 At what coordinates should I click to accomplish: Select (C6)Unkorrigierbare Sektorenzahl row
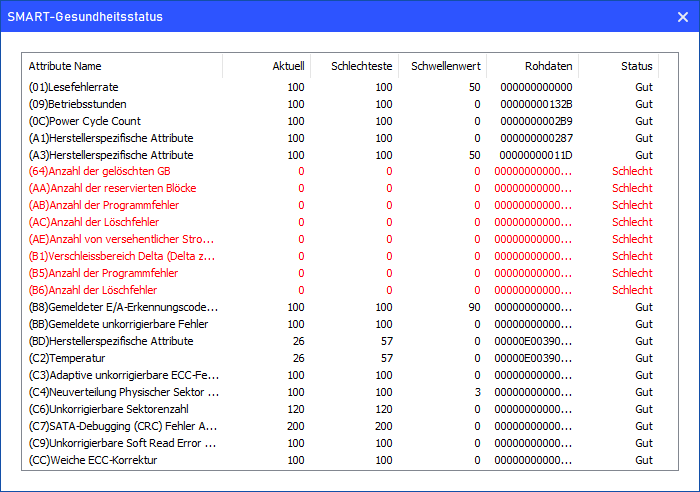[341, 409]
